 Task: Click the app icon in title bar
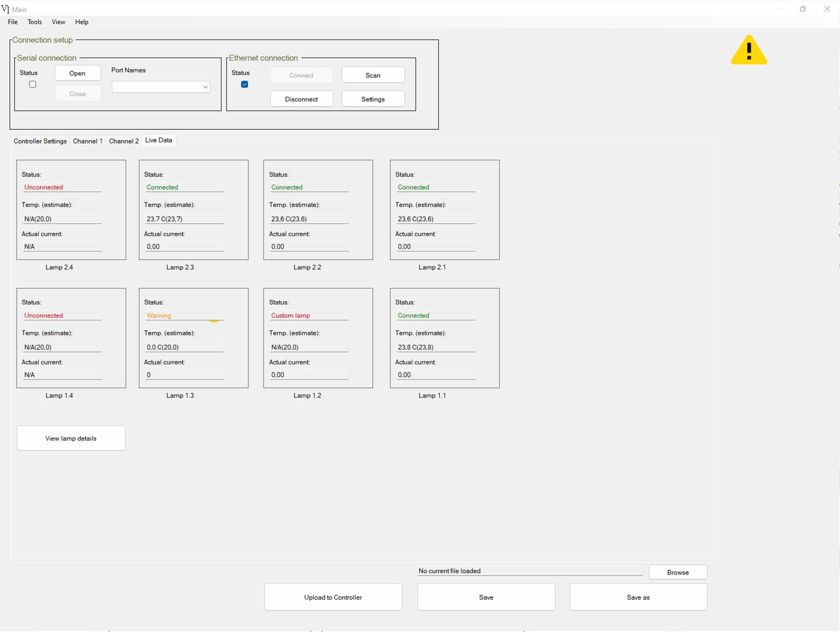(5, 9)
